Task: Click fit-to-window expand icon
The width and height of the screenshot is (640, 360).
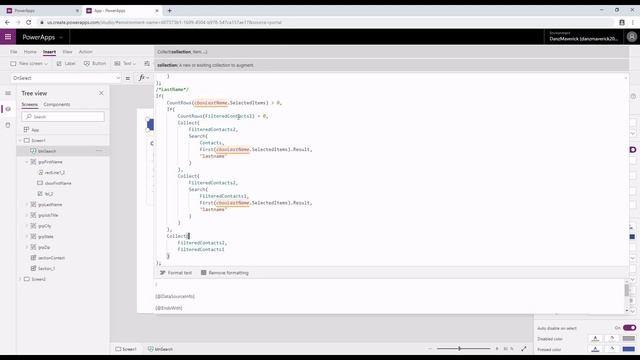Action: coord(524,349)
